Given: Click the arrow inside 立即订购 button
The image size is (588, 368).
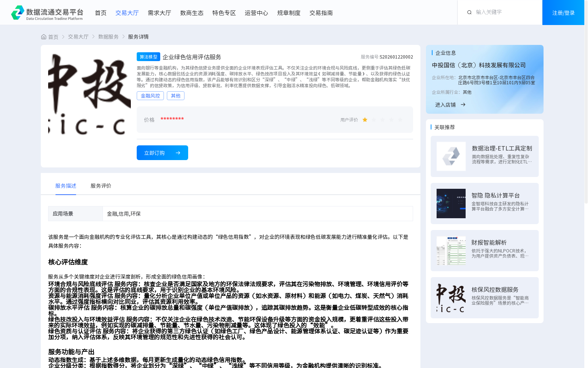Looking at the screenshot, I should [178, 153].
